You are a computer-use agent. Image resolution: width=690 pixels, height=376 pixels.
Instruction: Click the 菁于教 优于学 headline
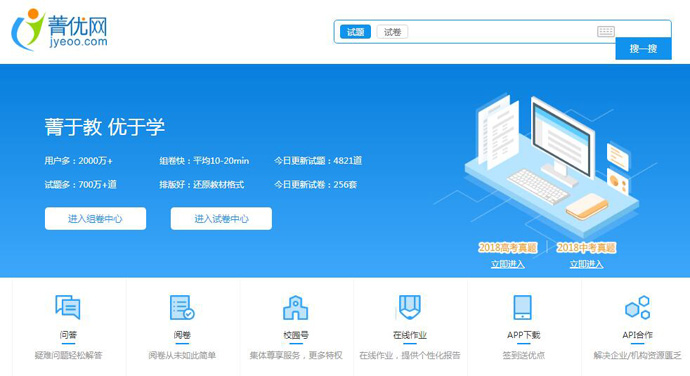click(x=105, y=127)
